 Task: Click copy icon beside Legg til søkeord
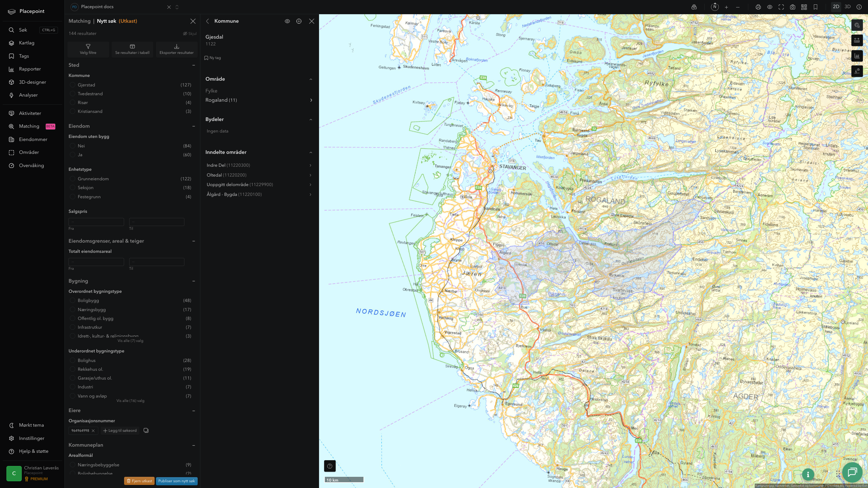(x=146, y=430)
